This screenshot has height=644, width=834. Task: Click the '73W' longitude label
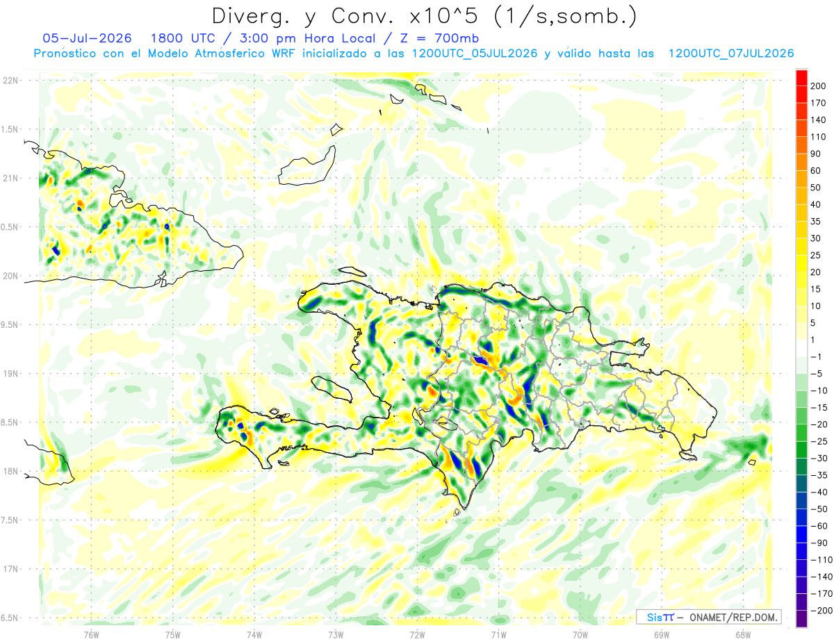[x=336, y=634]
